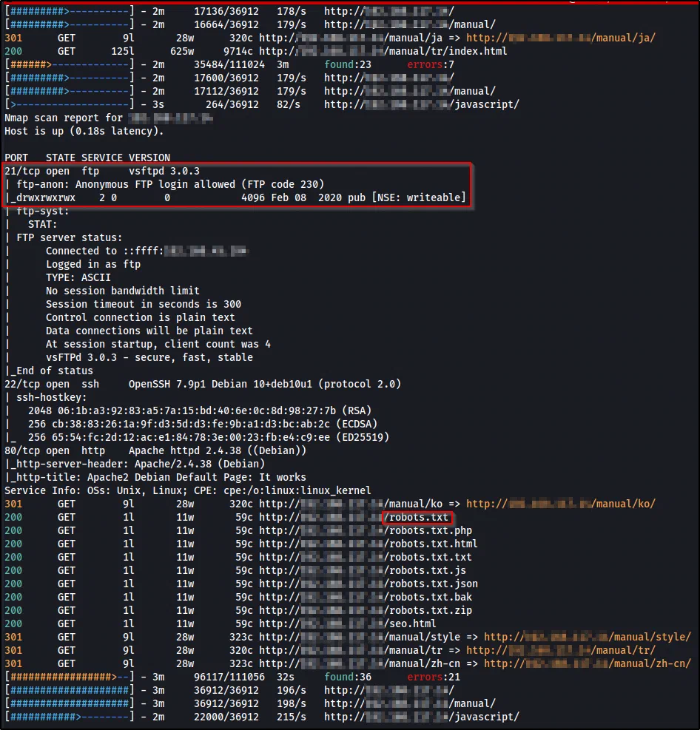Click the (ECDSA) host key fingerprint
Viewport: 700px width, 730px height.
click(203, 424)
